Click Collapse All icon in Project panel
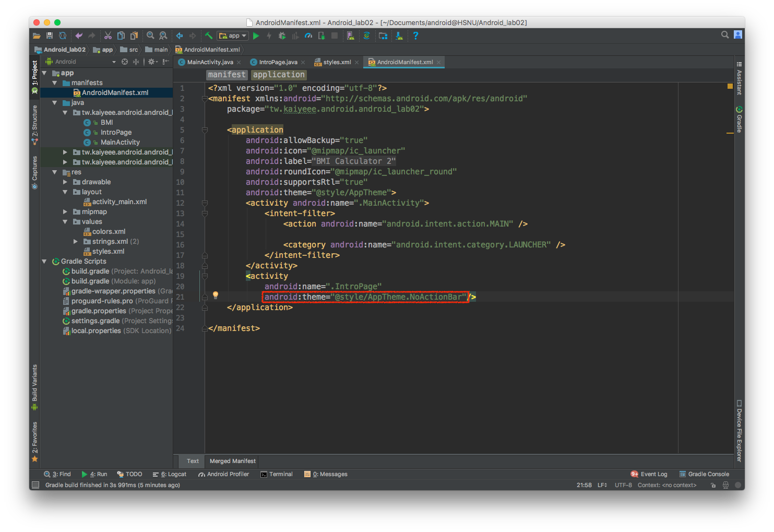The image size is (774, 532). click(136, 62)
